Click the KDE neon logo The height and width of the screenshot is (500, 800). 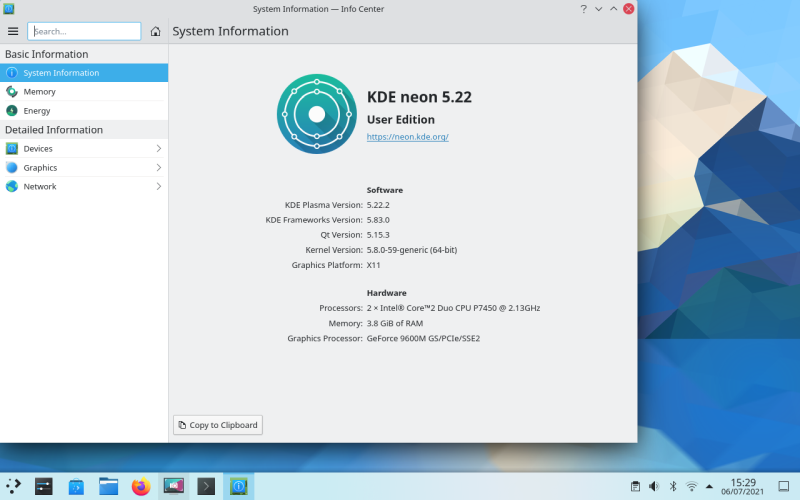[x=317, y=114]
